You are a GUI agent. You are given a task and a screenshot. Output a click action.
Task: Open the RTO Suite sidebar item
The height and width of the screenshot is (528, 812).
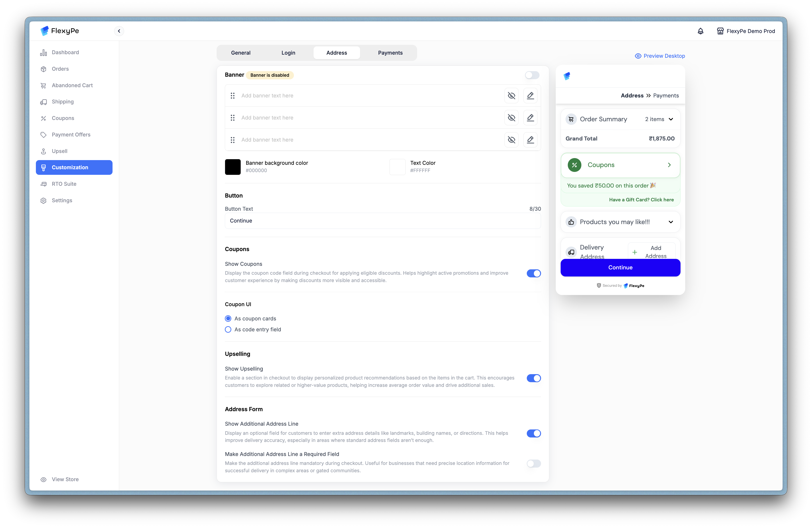[64, 184]
